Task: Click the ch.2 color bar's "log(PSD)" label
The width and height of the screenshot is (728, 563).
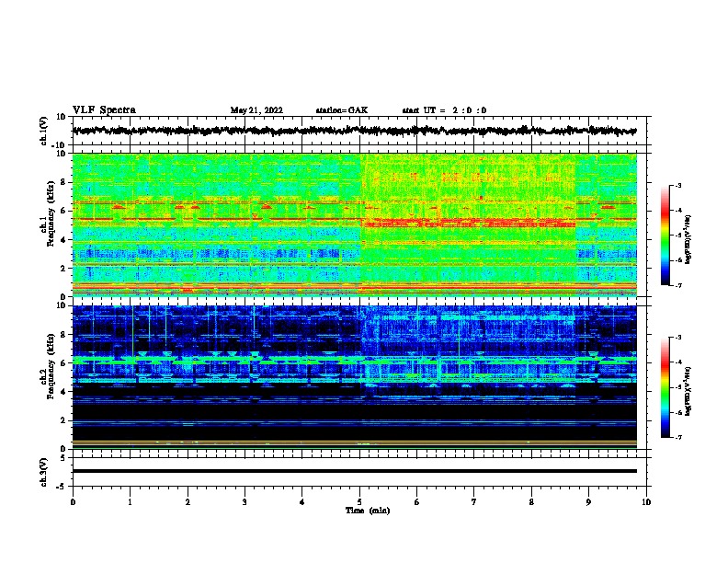Action: click(688, 391)
